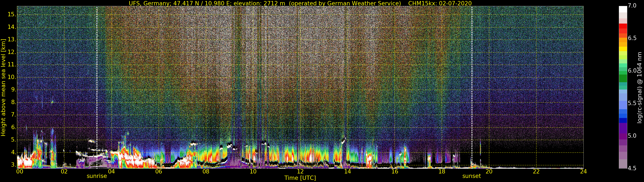Click the colorbar tick label "7.0"

632,6
